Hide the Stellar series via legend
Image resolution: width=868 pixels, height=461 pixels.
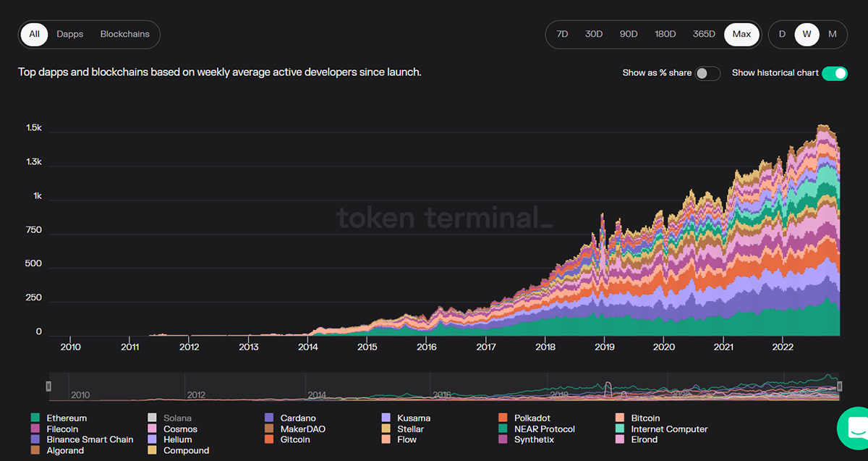403,429
